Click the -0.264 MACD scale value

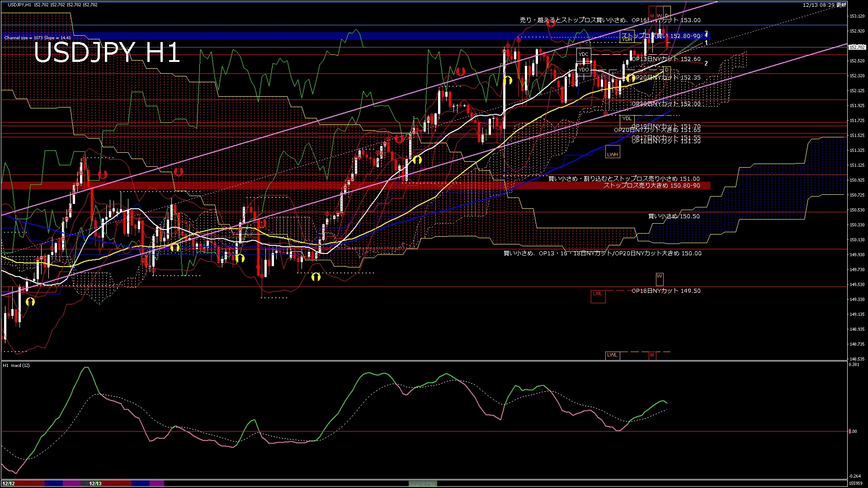pyautogui.click(x=854, y=476)
